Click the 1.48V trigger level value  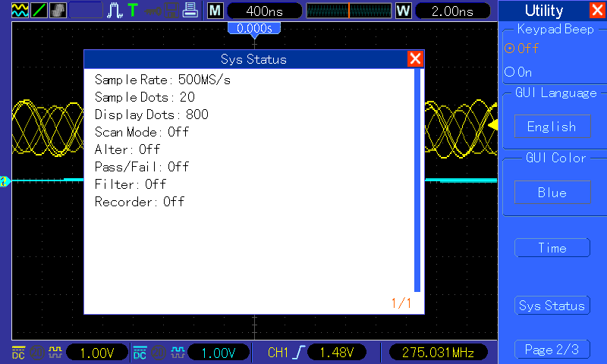[x=337, y=353]
